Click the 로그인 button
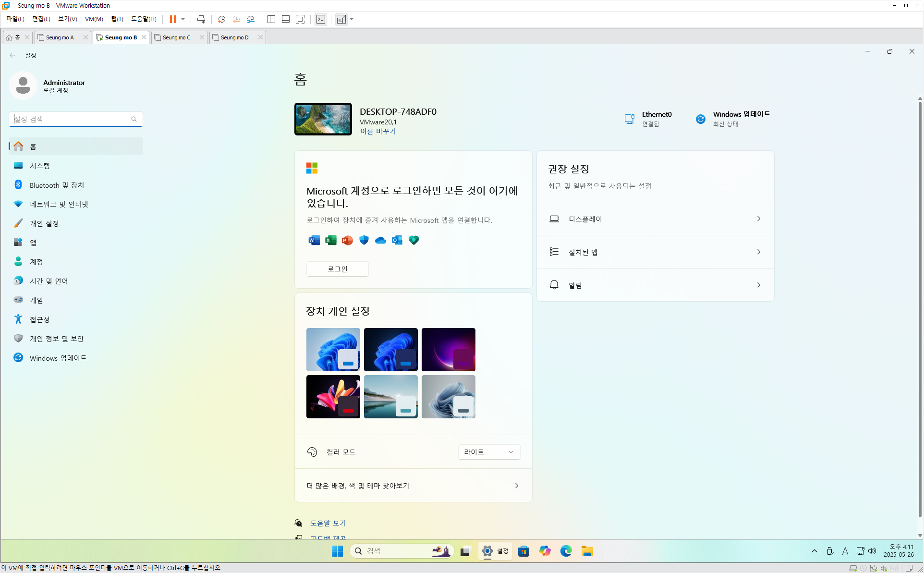Image resolution: width=924 pixels, height=573 pixels. click(337, 269)
